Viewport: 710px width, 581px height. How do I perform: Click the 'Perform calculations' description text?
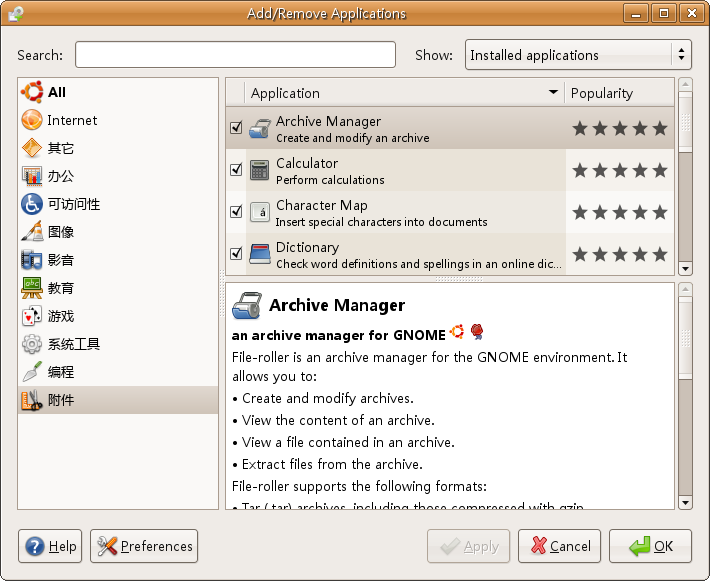(330, 180)
